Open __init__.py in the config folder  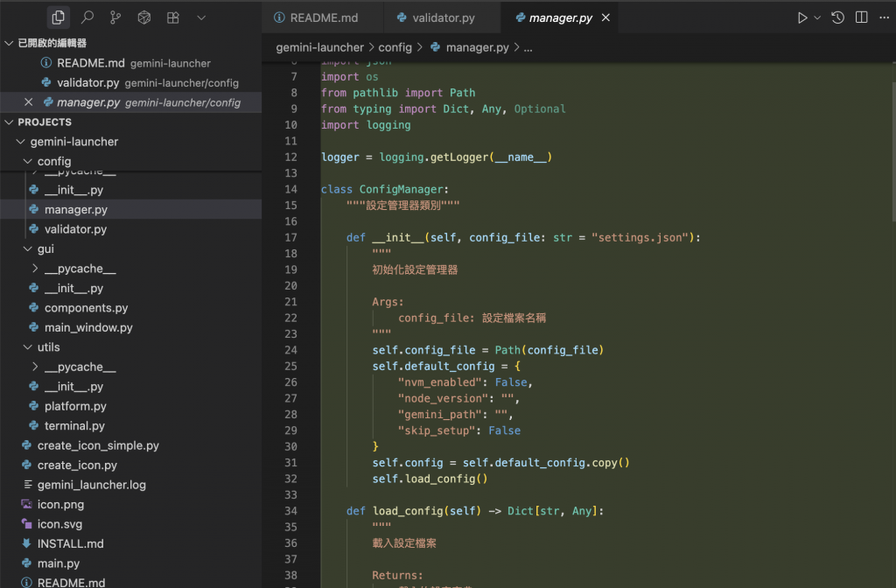pos(131,190)
